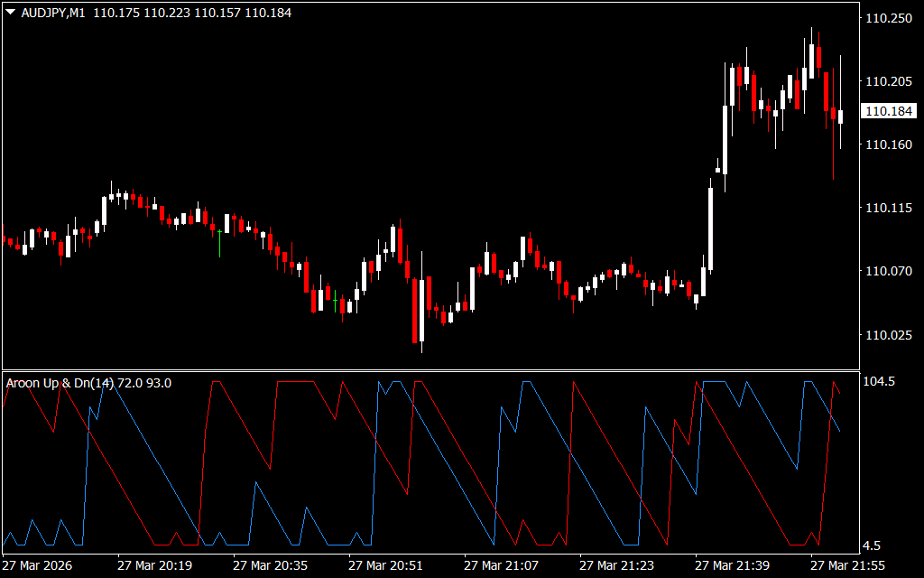Click the 27 Mar 20:19 time label

tap(154, 565)
